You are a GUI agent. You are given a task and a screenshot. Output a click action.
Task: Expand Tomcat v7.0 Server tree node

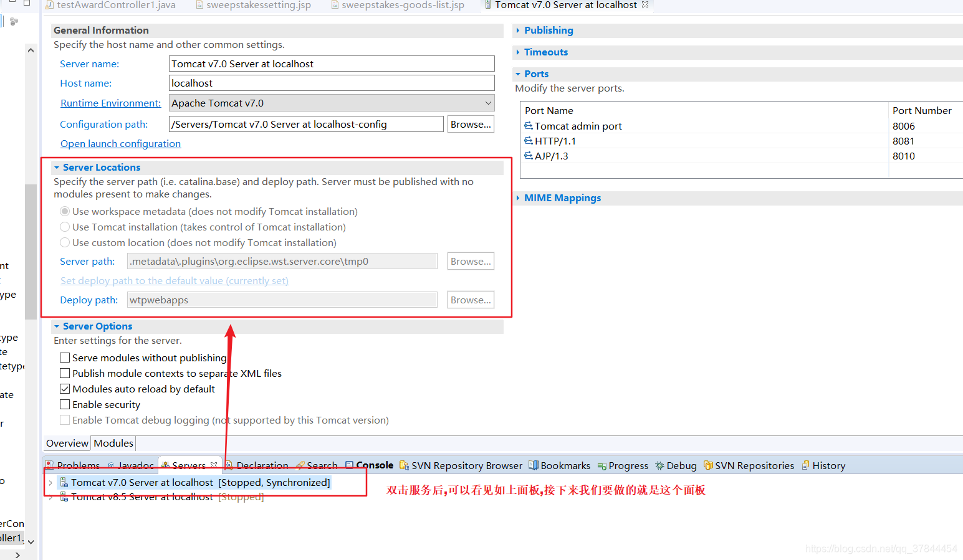50,483
